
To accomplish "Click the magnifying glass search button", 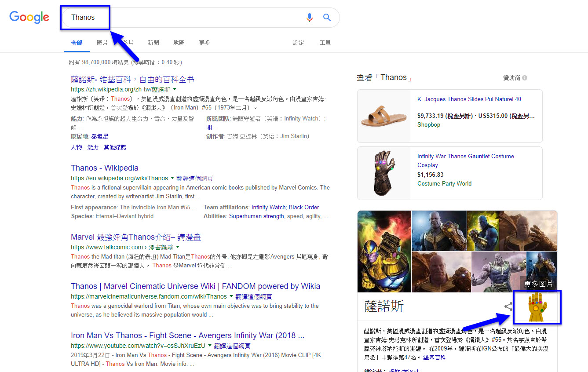I will click(x=327, y=18).
